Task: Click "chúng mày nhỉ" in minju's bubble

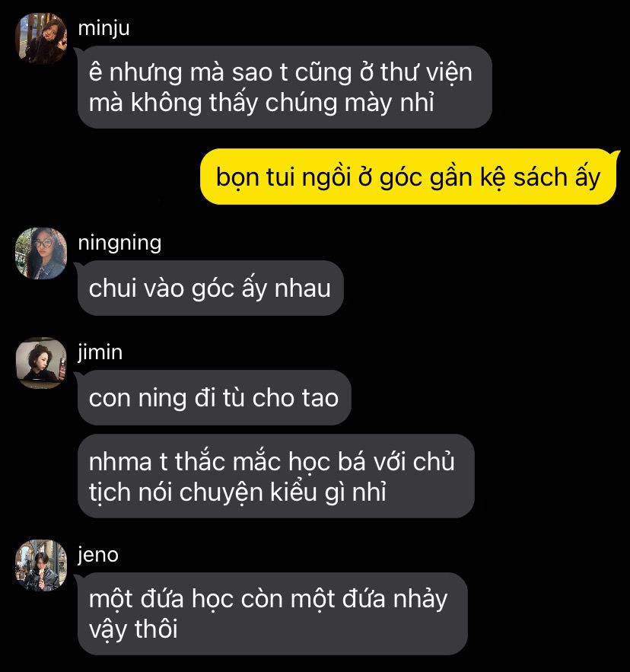Action: pos(350,104)
